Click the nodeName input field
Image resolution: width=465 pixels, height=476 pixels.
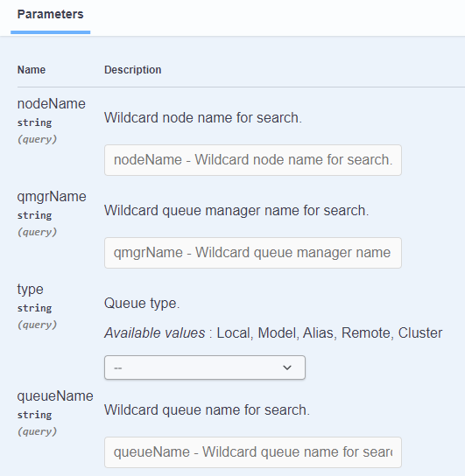253,160
